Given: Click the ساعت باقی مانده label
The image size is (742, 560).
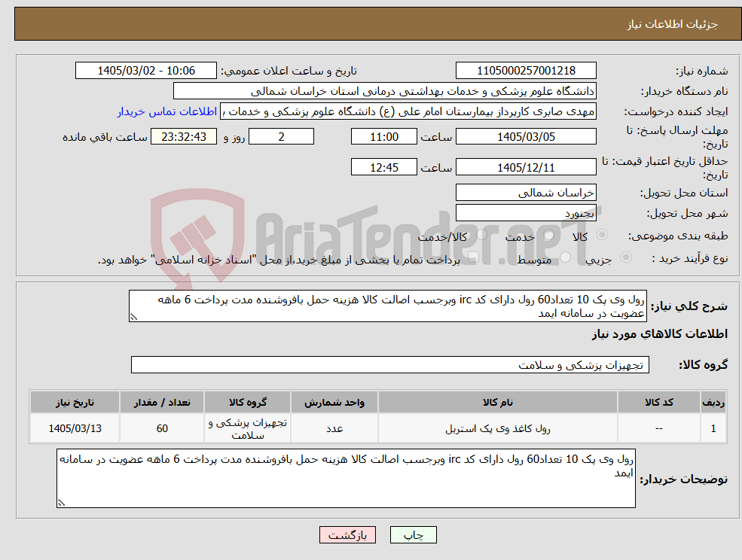Looking at the screenshot, I should tap(105, 137).
